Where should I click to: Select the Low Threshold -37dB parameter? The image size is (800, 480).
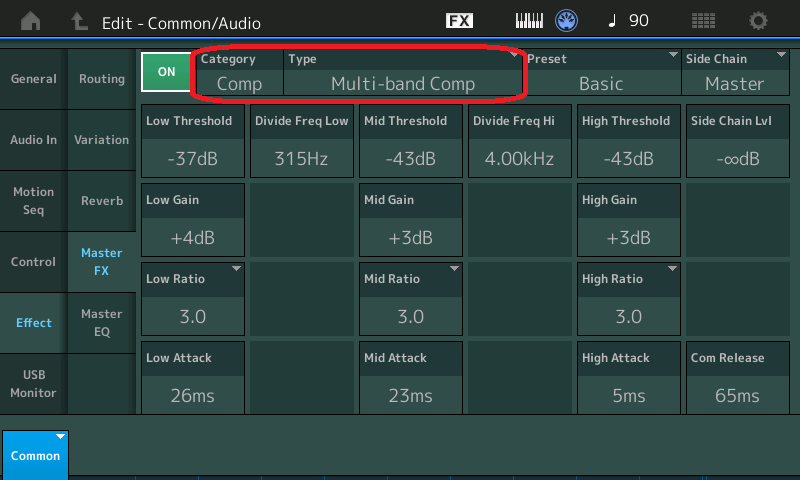point(193,143)
